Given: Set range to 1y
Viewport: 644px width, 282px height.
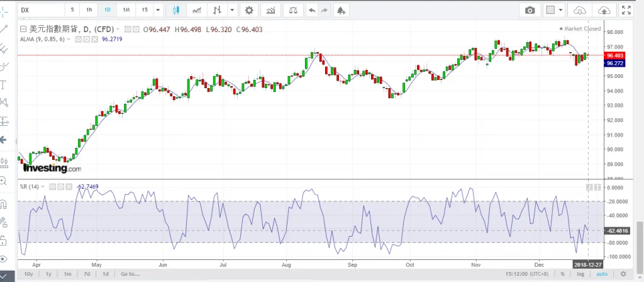Looking at the screenshot, I should [48, 274].
